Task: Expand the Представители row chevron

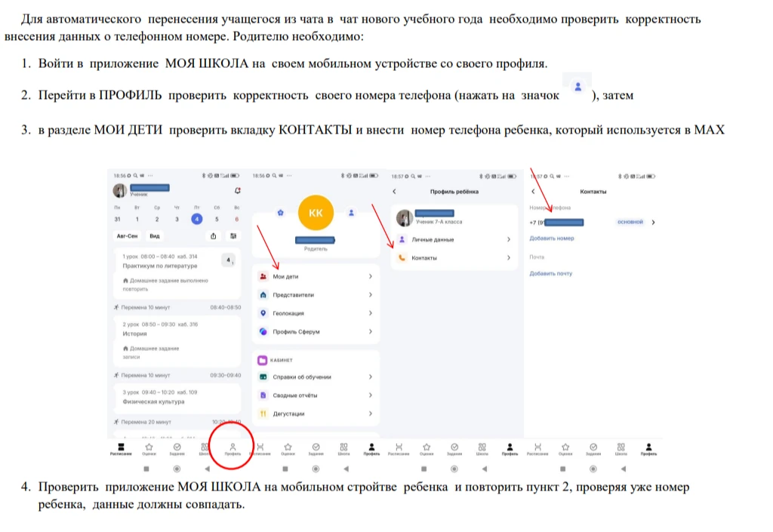Action: click(370, 294)
